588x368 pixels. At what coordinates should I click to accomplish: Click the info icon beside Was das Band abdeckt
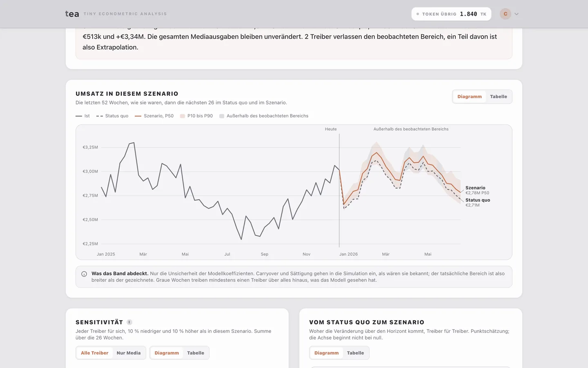84,274
